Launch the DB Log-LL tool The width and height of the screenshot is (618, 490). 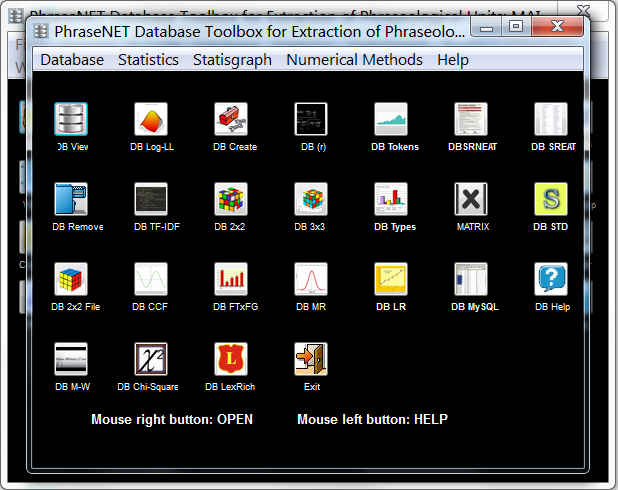click(x=151, y=119)
